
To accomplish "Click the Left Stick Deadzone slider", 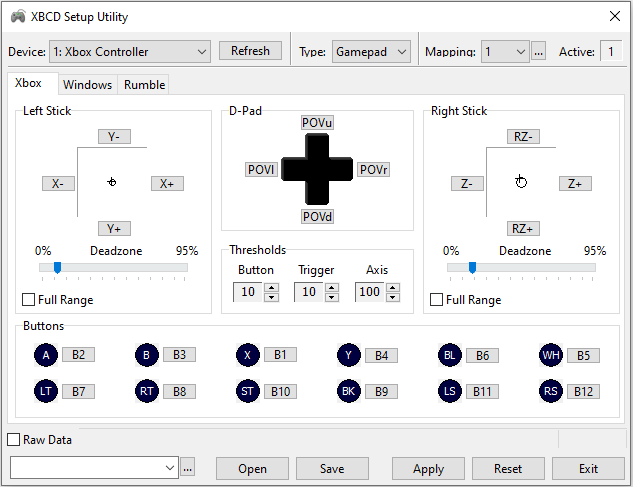I will 113,267.
